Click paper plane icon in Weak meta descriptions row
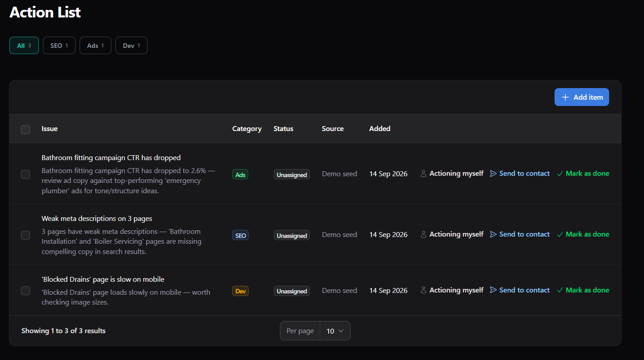644x360 pixels. (493, 234)
